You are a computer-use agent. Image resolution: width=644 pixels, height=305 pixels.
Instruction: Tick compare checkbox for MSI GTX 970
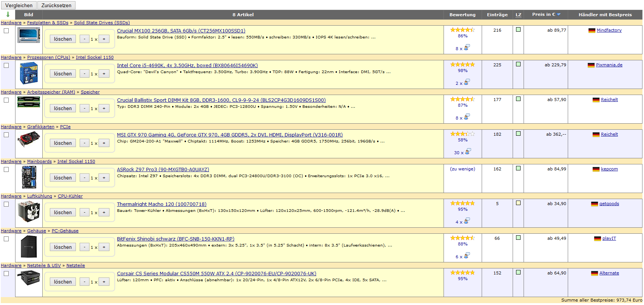6,135
